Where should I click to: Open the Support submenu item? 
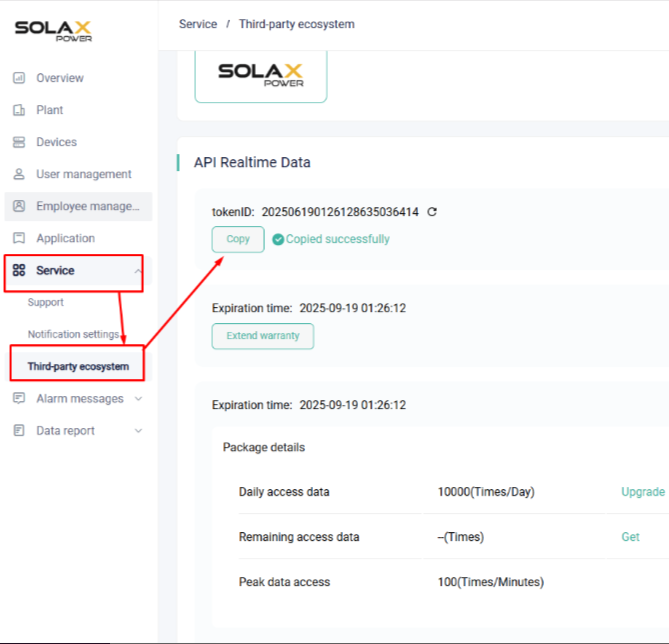pos(46,302)
